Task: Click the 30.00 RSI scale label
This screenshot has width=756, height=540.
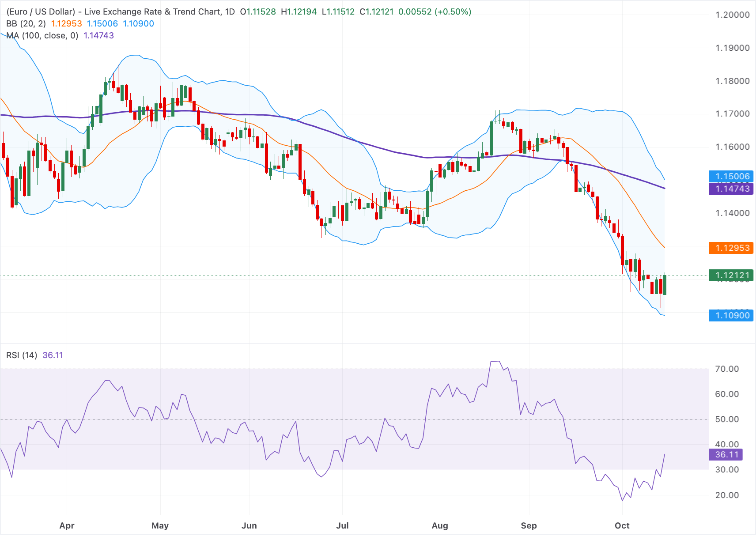Action: pos(727,469)
